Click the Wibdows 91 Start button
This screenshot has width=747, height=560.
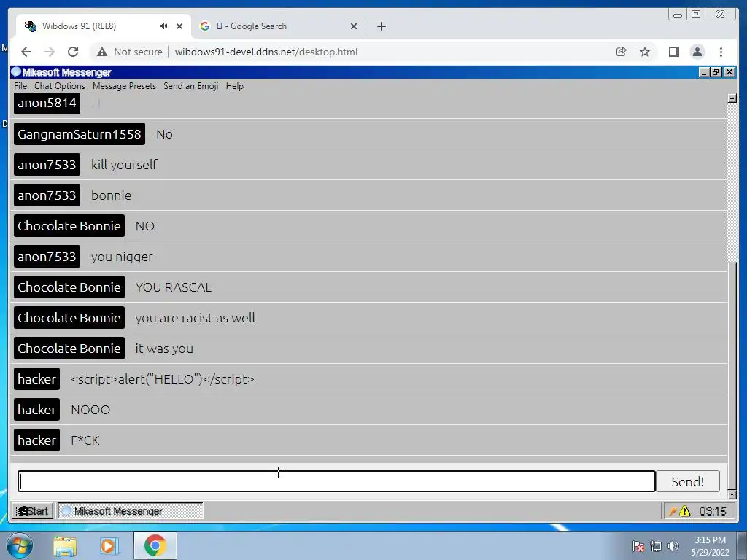[32, 511]
